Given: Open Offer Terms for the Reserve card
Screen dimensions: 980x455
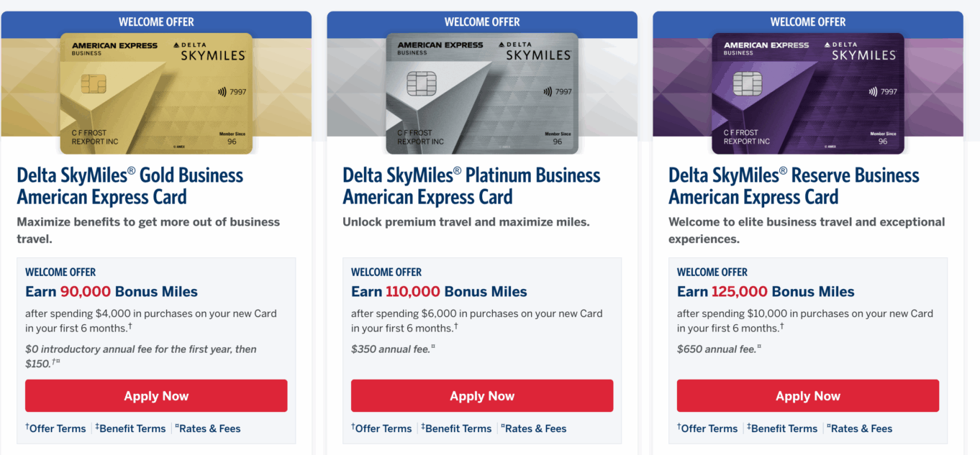Looking at the screenshot, I should (x=709, y=428).
